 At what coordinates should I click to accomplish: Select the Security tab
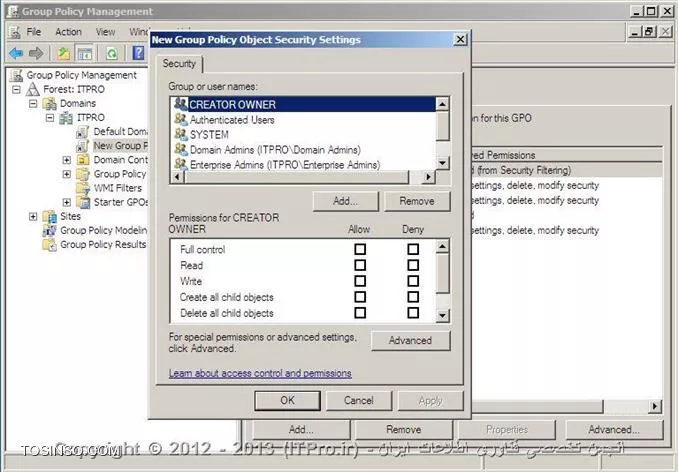pos(179,64)
